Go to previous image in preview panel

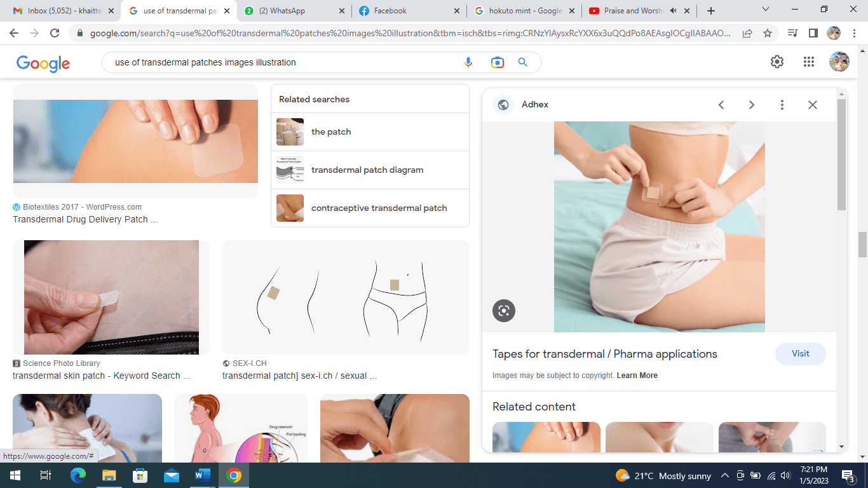pos(721,105)
